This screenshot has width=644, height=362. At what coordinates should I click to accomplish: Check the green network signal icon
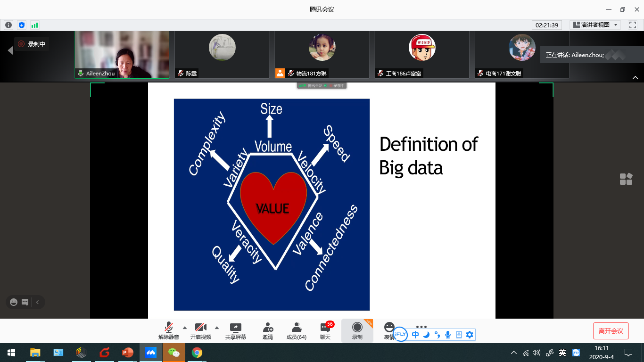pos(34,25)
